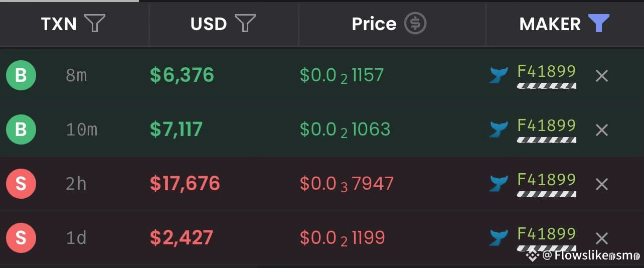644x268 pixels.
Task: Remove maker filter on the $7,117 row
Action: (601, 130)
